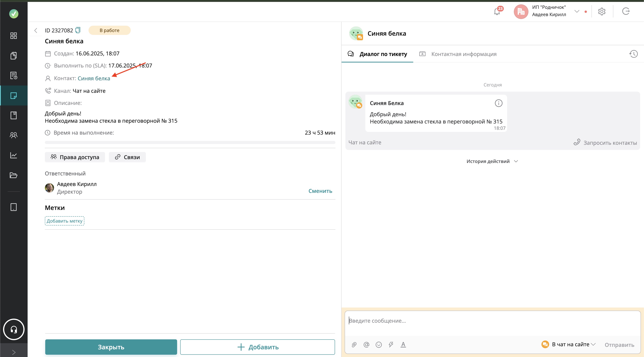Expand the left sidebar menu
The image size is (644, 357).
[14, 352]
